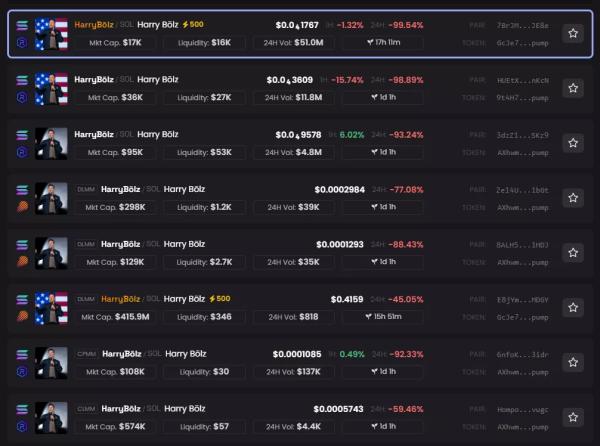
Task: Click the Solana chain icon in the top row
Action: (x=22, y=24)
